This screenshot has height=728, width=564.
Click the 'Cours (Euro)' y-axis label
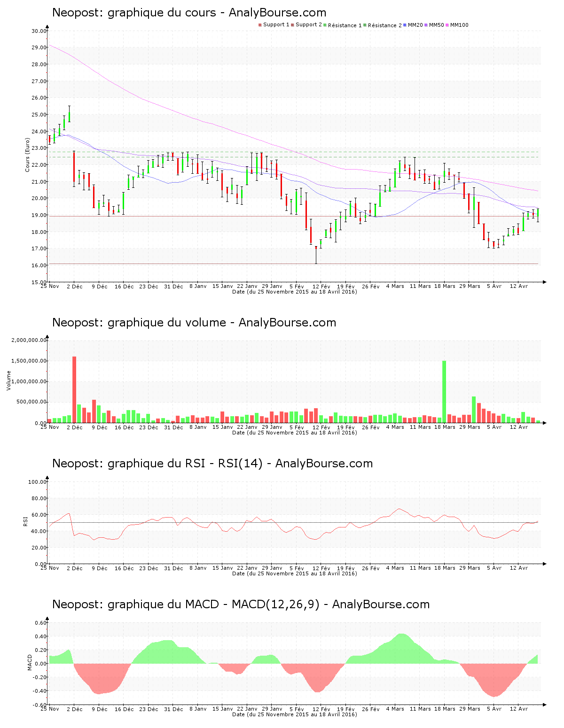[27, 155]
